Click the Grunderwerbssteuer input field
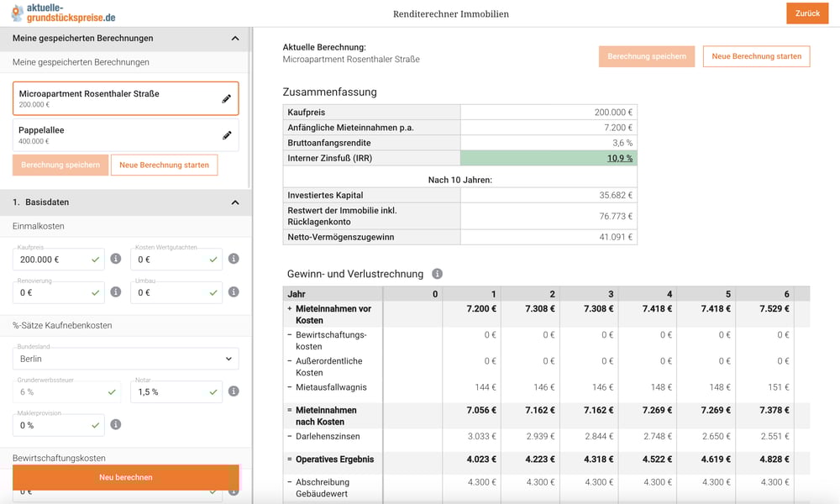Image resolution: width=840 pixels, height=504 pixels. (x=66, y=392)
